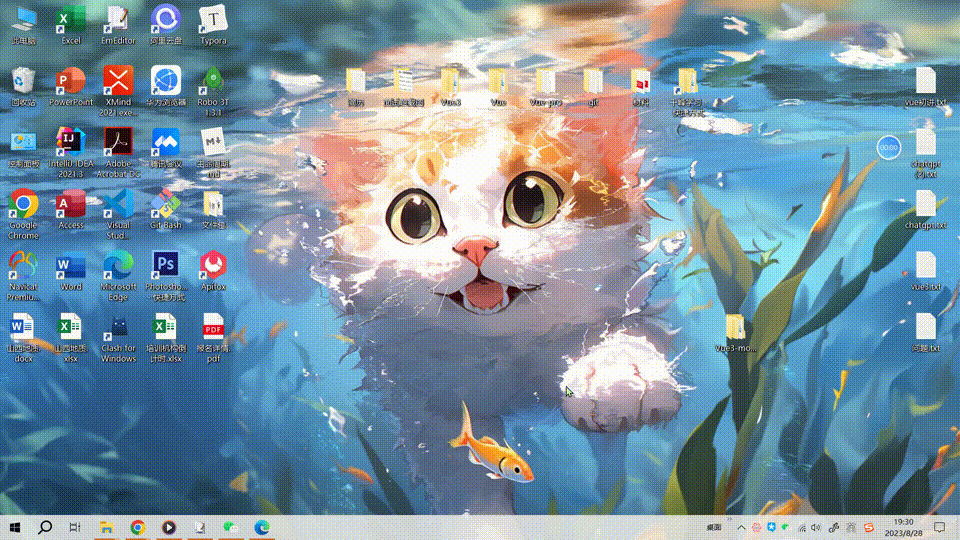
Task: Select the Markdown .md file icon
Action: pos(213,152)
